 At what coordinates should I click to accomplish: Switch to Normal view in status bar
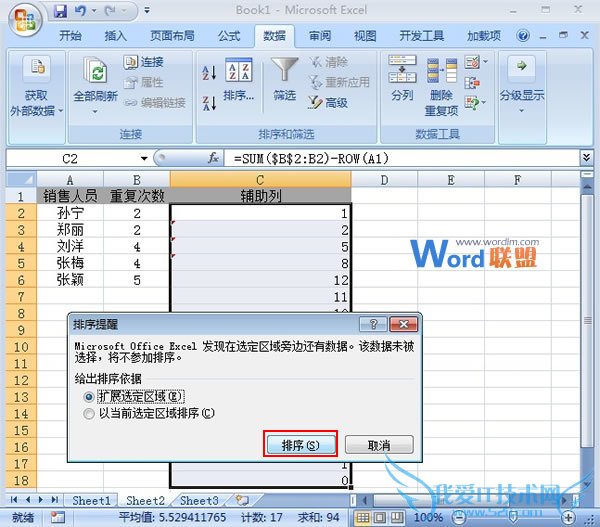[362, 518]
